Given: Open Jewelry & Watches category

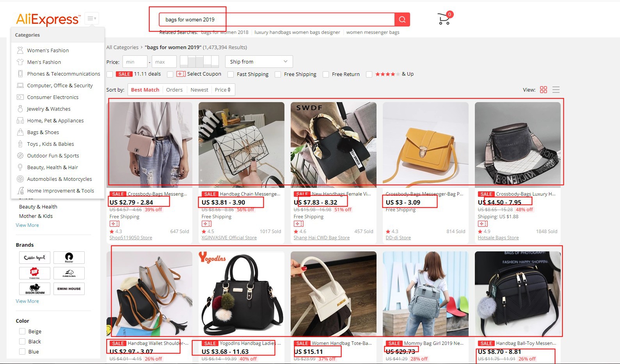Looking at the screenshot, I should coord(49,109).
